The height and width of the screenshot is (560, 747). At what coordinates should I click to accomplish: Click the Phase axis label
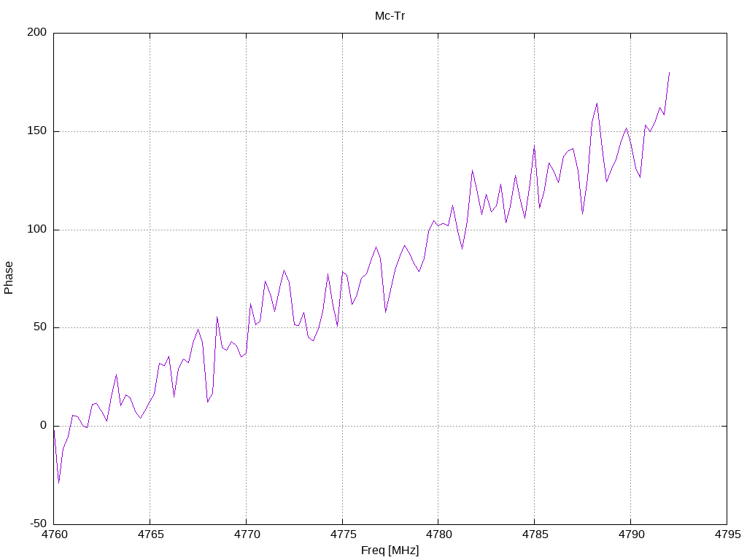click(x=9, y=278)
